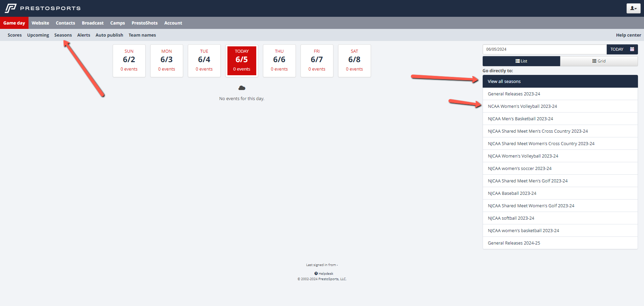Open NJCAA Shared Meet Women's Cross Country 2023-24
Screen dimensions: 644x306
(560, 143)
